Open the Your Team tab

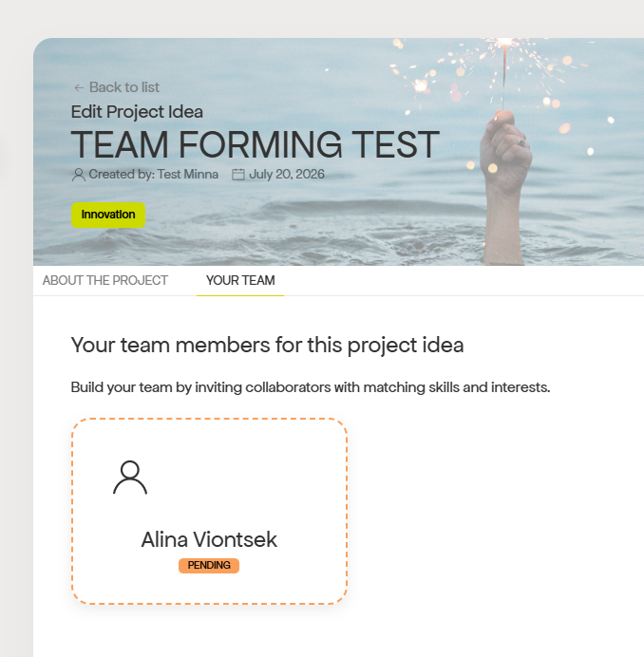[240, 280]
